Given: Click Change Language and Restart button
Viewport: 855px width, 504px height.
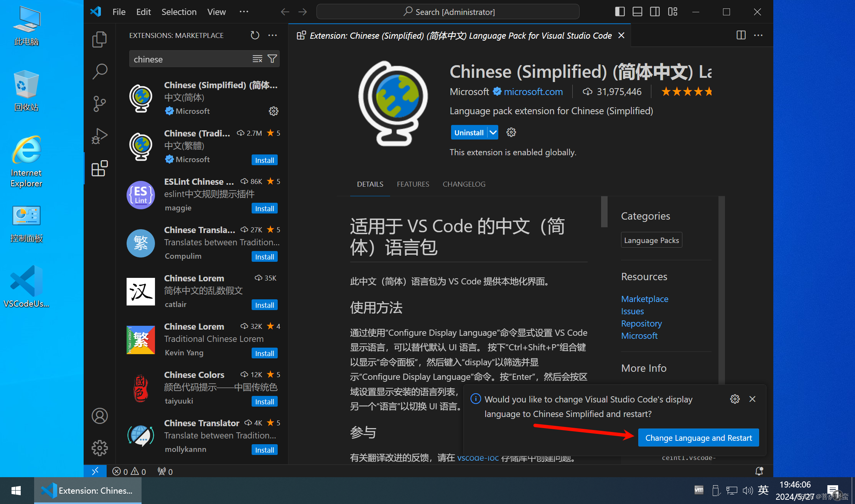Looking at the screenshot, I should tap(698, 438).
